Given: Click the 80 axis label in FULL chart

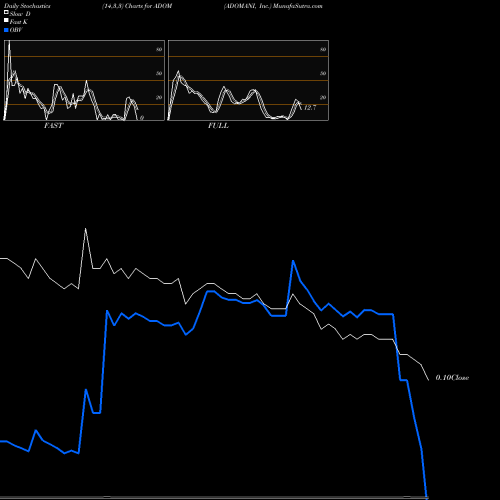Looking at the screenshot, I should click(323, 49).
